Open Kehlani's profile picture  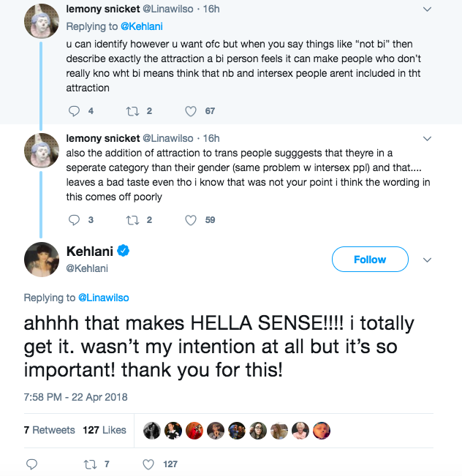click(42, 260)
